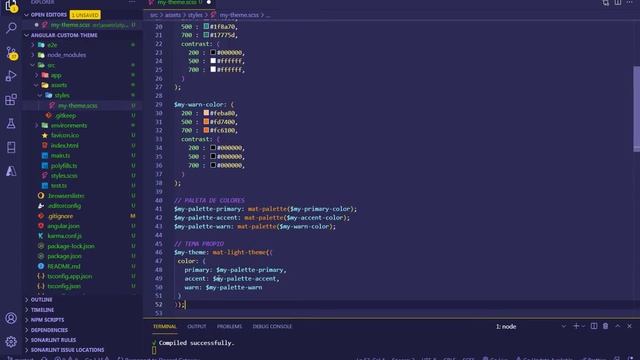Click line 52 in the code editor
The width and height of the screenshot is (640, 360).
(391, 304)
